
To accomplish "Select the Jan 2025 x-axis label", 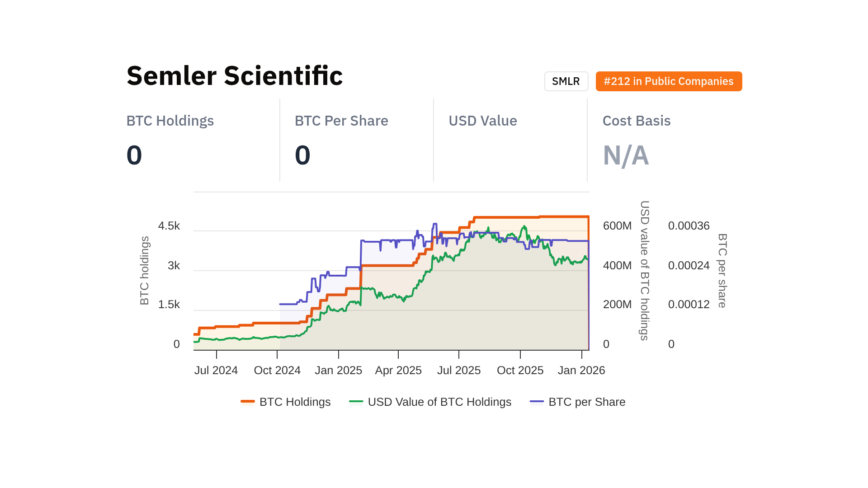I will [339, 371].
